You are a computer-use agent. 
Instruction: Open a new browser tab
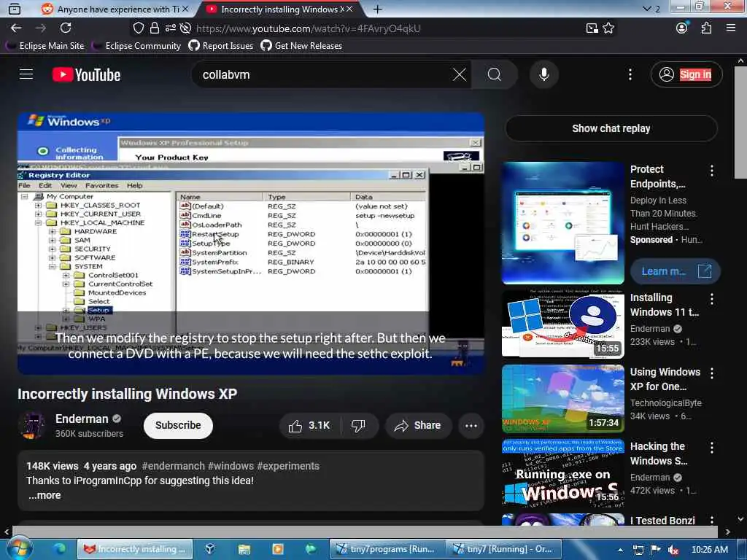coord(377,9)
